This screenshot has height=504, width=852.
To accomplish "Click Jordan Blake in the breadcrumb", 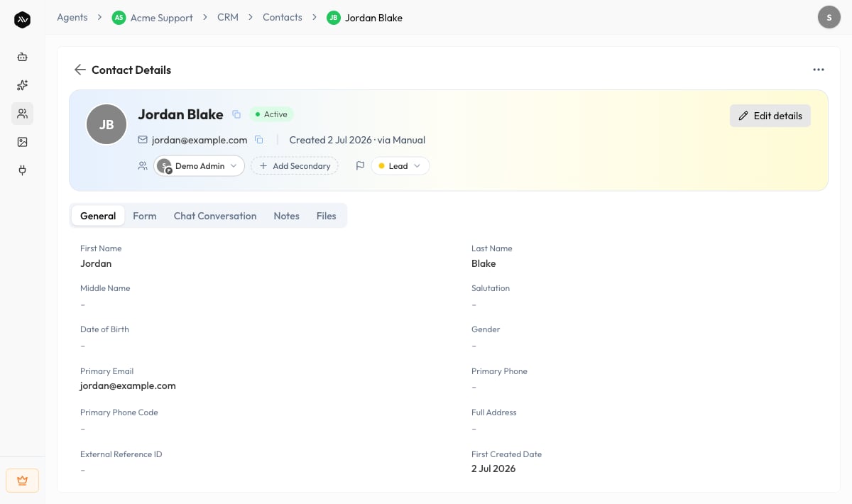I will point(373,18).
